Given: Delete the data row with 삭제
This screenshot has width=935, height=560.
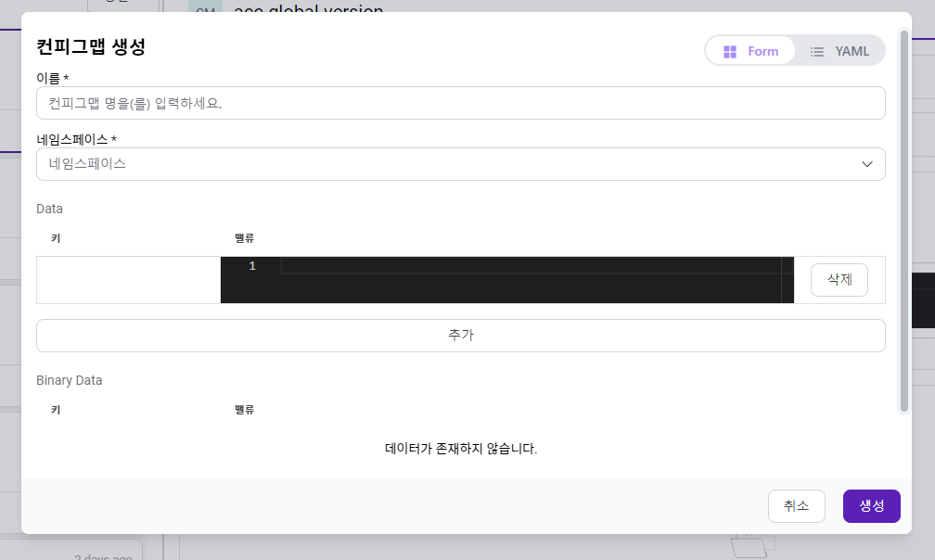Looking at the screenshot, I should [x=839, y=279].
